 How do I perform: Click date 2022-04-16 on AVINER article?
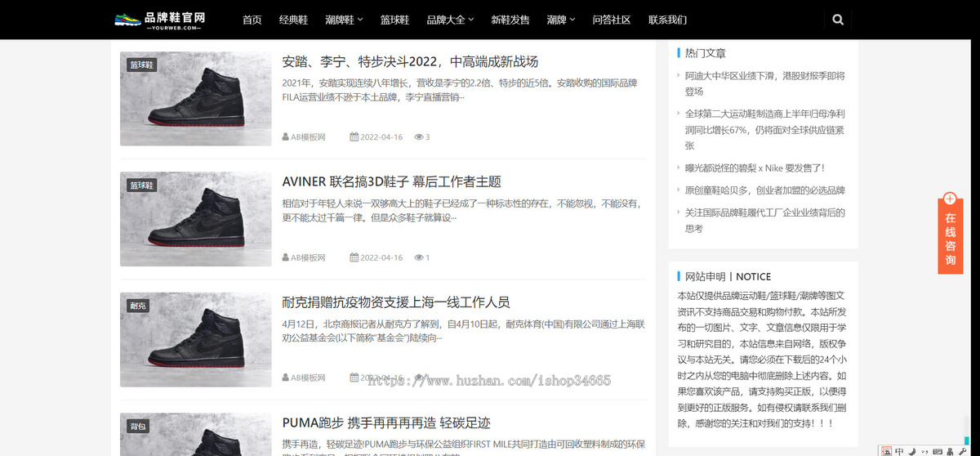381,257
